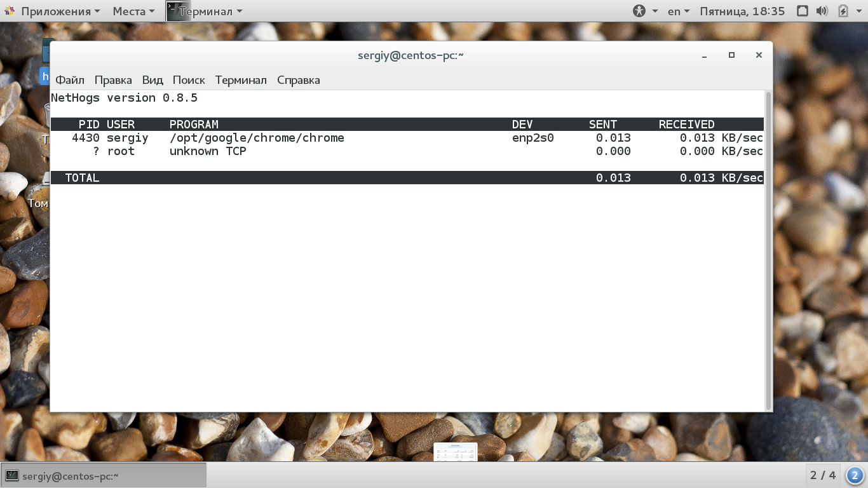The width and height of the screenshot is (868, 488).
Task: Click the battery status icon
Action: pyautogui.click(x=843, y=11)
